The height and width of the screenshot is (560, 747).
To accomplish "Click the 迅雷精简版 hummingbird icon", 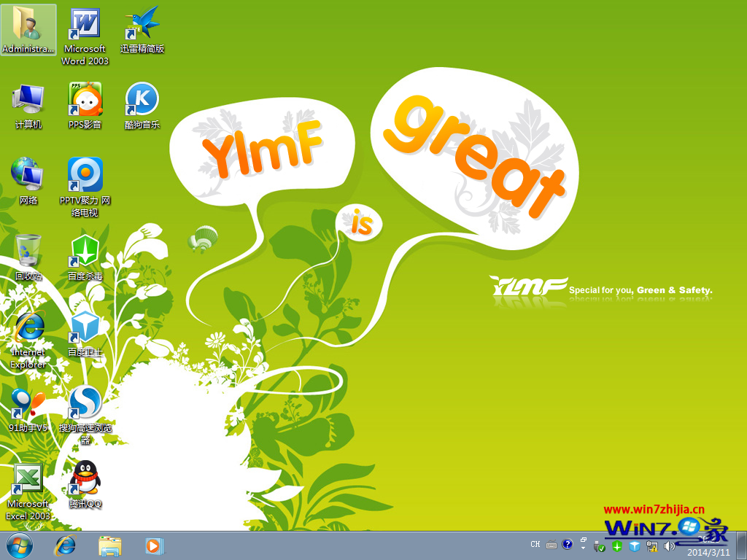I will point(142,26).
